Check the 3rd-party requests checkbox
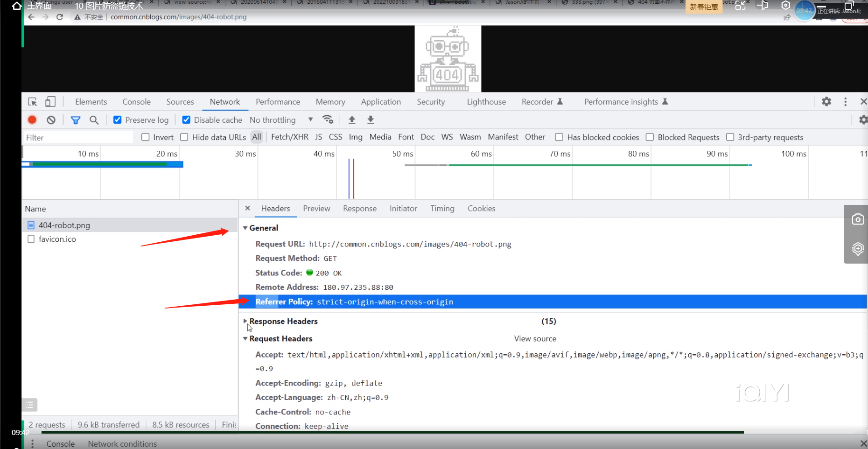868x449 pixels. [x=730, y=137]
